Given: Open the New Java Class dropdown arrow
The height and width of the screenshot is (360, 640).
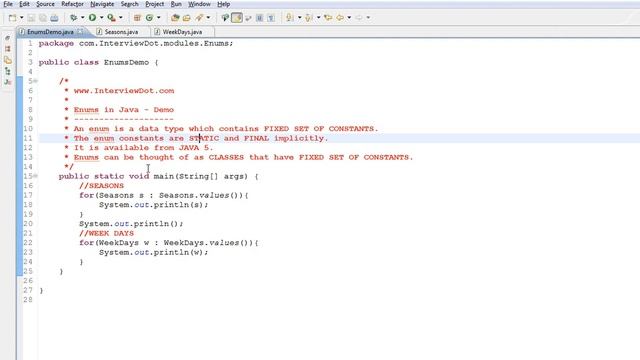Looking at the screenshot, I should click(159, 18).
